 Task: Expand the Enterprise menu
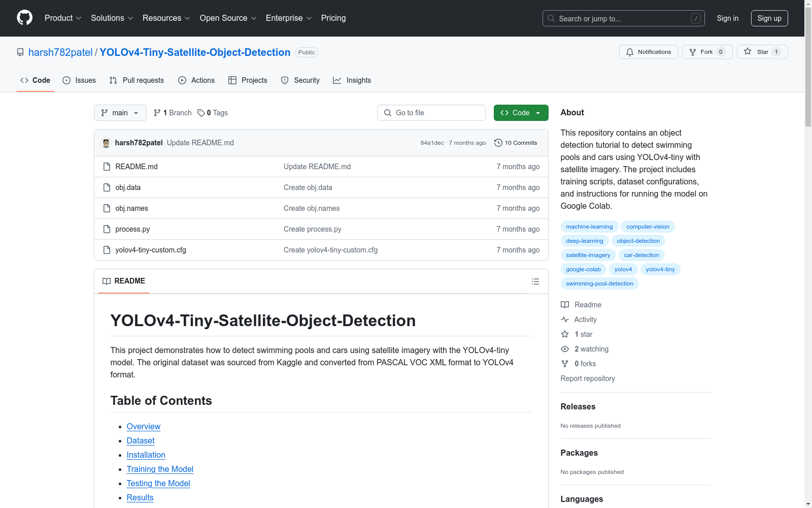point(289,18)
